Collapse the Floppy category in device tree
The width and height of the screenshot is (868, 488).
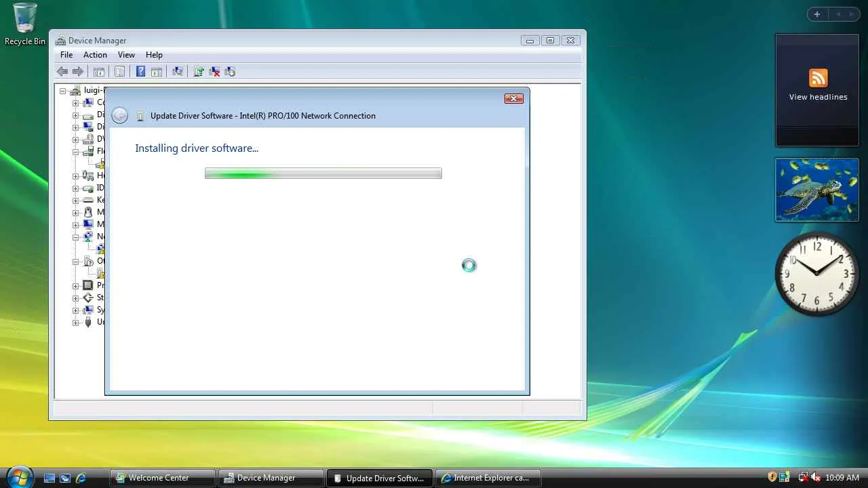click(76, 152)
